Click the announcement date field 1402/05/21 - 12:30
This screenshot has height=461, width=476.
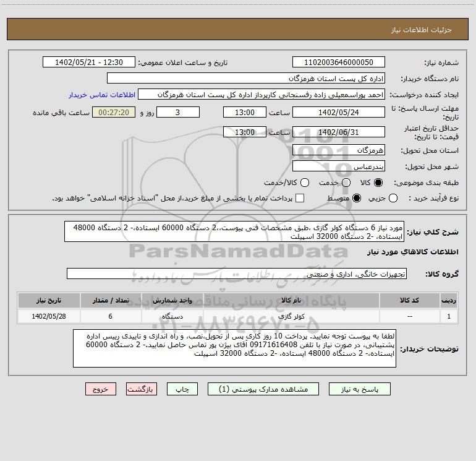pos(89,62)
